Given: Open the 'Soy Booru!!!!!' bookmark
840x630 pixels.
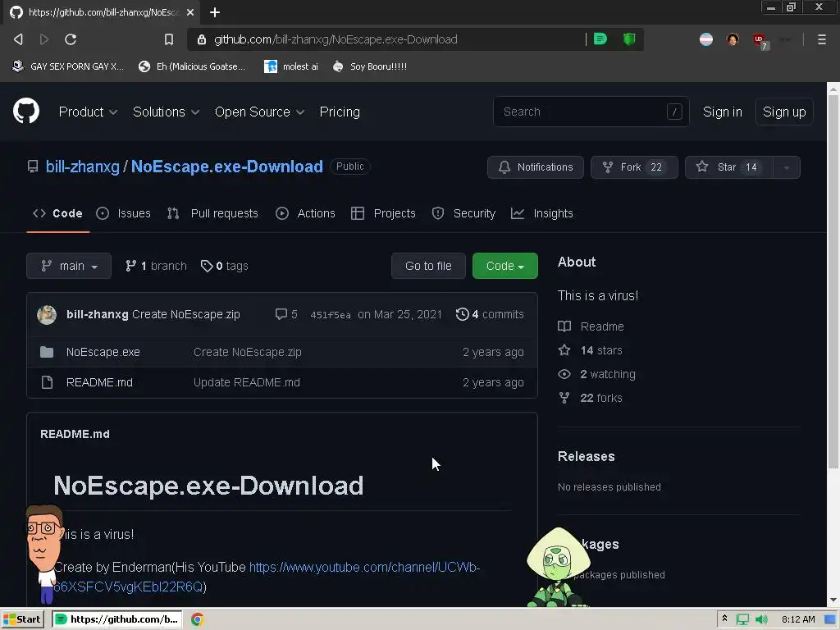Looking at the screenshot, I should (x=370, y=66).
